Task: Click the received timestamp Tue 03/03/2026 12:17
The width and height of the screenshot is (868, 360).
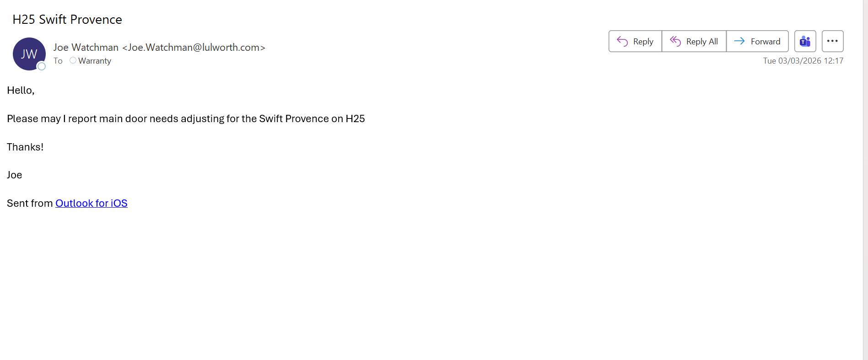Action: click(803, 61)
